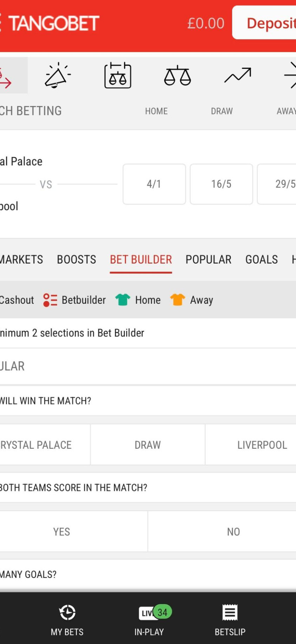Choose Draw as match winner
Viewport: 296px width, 644px height.
pyautogui.click(x=148, y=445)
